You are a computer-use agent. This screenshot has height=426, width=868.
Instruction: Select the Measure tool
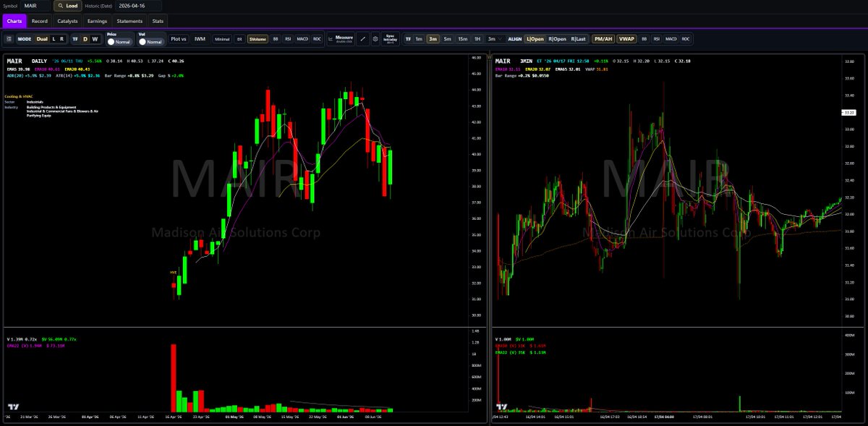[340, 39]
